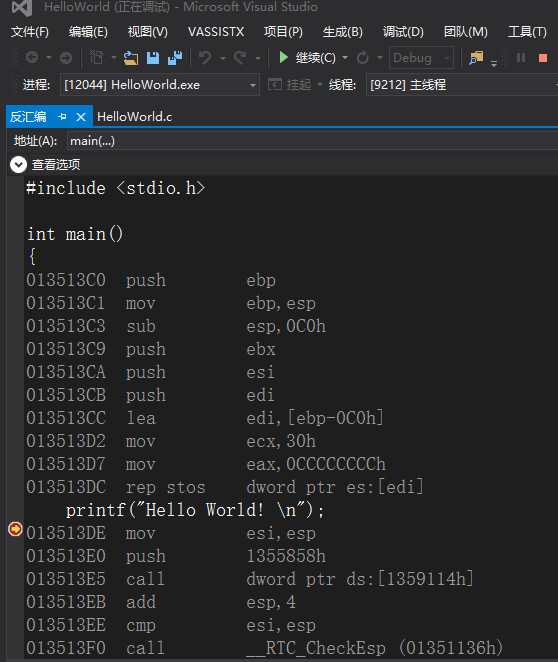Viewport: 558px width, 662px height.
Task: Click the restart debugging icon
Action: point(362,57)
